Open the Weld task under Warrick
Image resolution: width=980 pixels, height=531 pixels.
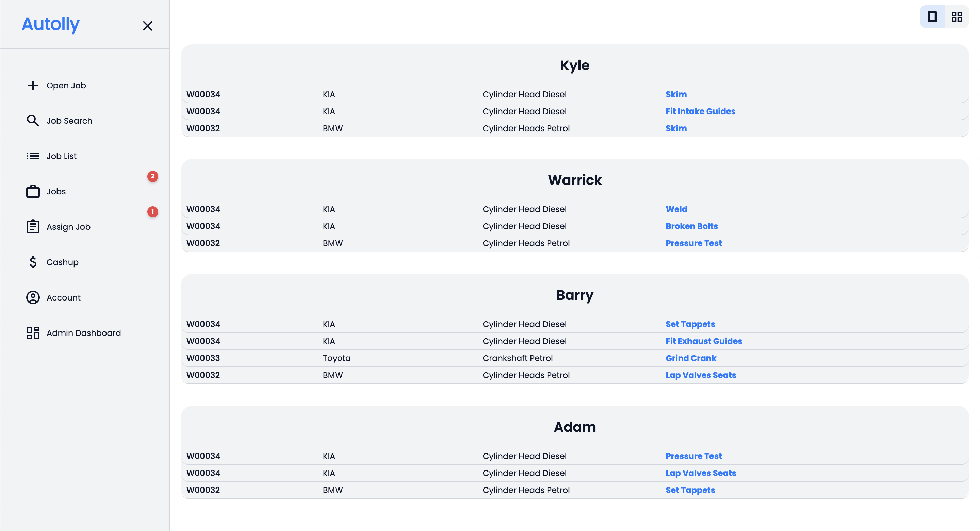pyautogui.click(x=676, y=209)
